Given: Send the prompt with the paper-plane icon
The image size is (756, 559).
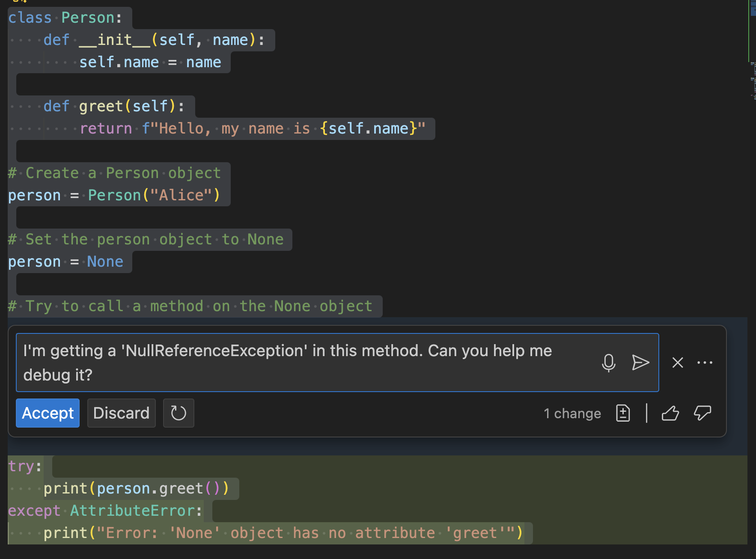Looking at the screenshot, I should [x=640, y=363].
